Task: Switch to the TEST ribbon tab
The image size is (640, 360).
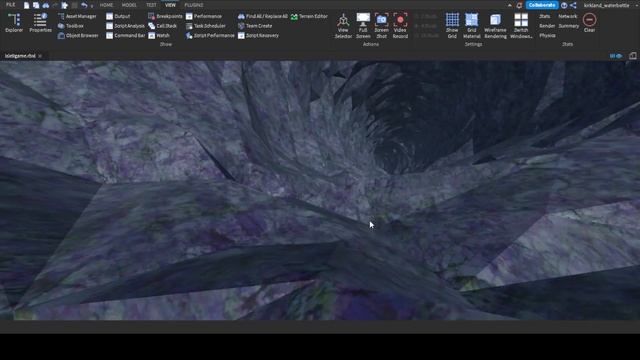Action: pos(151,5)
